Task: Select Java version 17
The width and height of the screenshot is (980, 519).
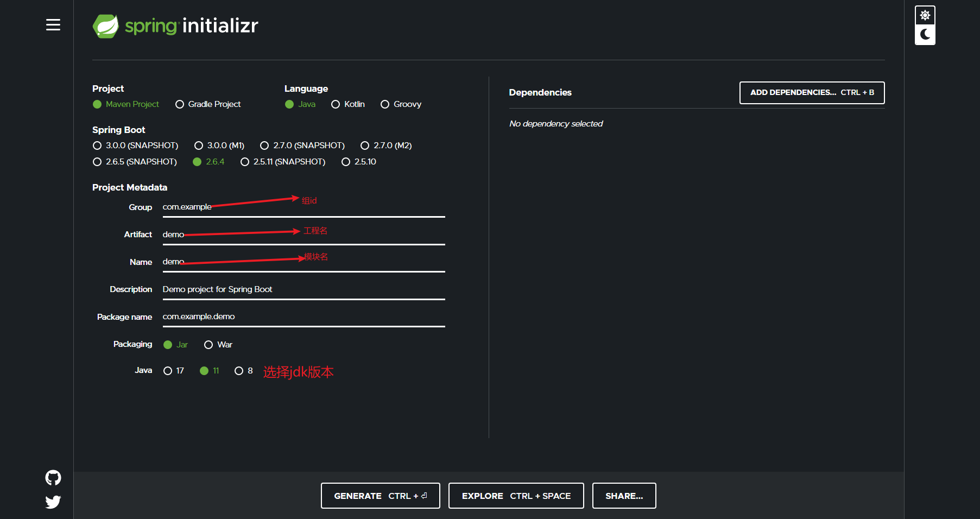Action: [x=174, y=371]
